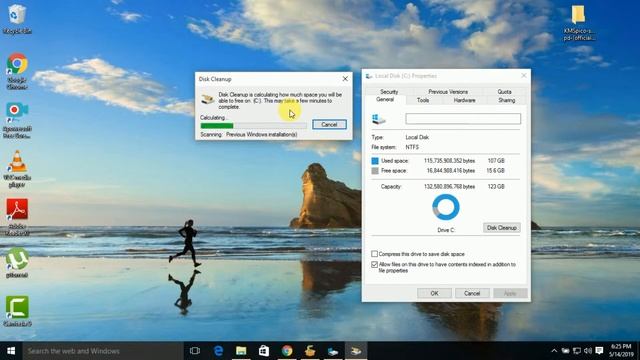Click the Disk Cleanup taskbar icon
Screen dimensions: 640x360
click(356, 351)
